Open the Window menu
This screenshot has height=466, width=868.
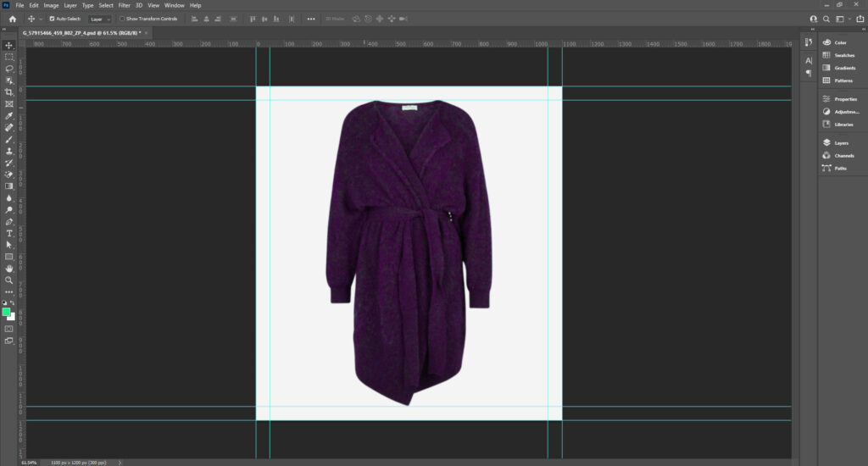175,6
